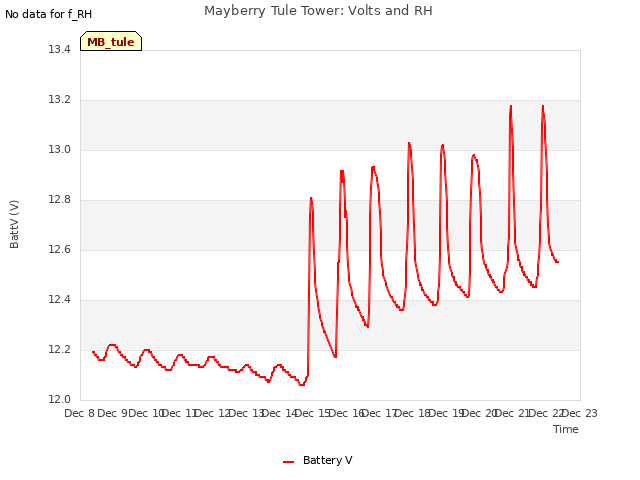Screen dimensions: 640x480
Task: Click the Time x-axis label
Action: coord(566,429)
